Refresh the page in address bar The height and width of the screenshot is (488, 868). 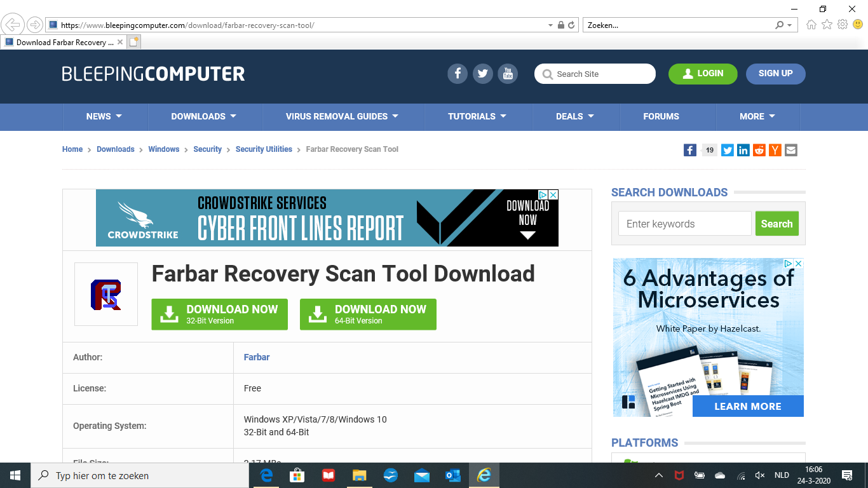coord(571,25)
